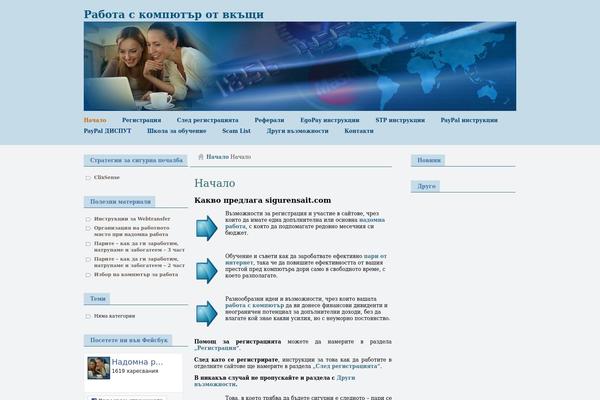Follow the 'Други възможности' inline text link
The width and height of the screenshot is (600, 400).
pos(275,381)
